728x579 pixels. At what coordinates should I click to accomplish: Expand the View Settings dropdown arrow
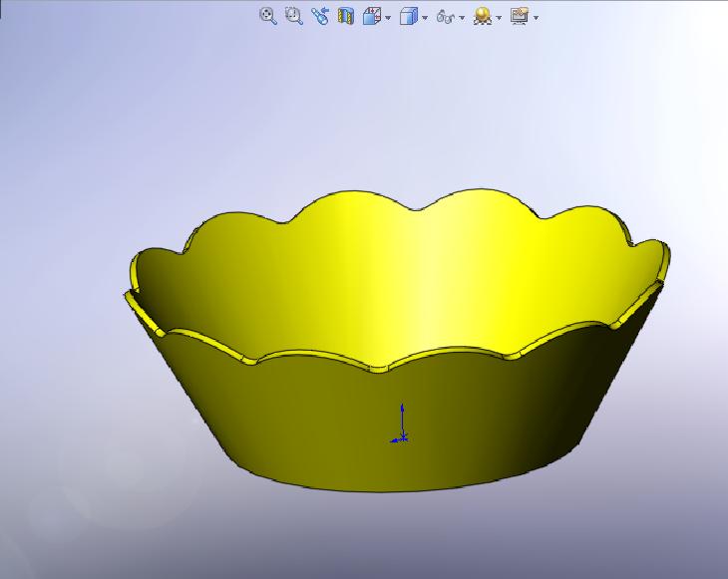(x=537, y=18)
